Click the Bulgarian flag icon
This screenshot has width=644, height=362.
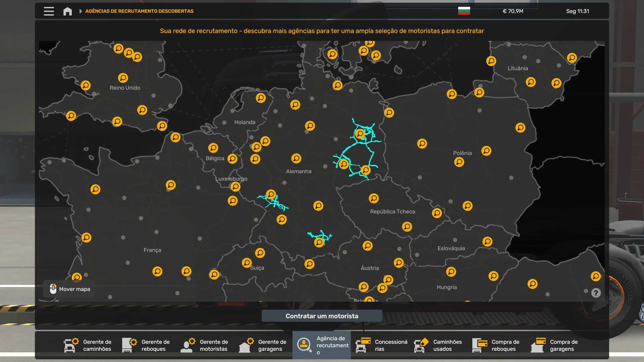pyautogui.click(x=464, y=11)
